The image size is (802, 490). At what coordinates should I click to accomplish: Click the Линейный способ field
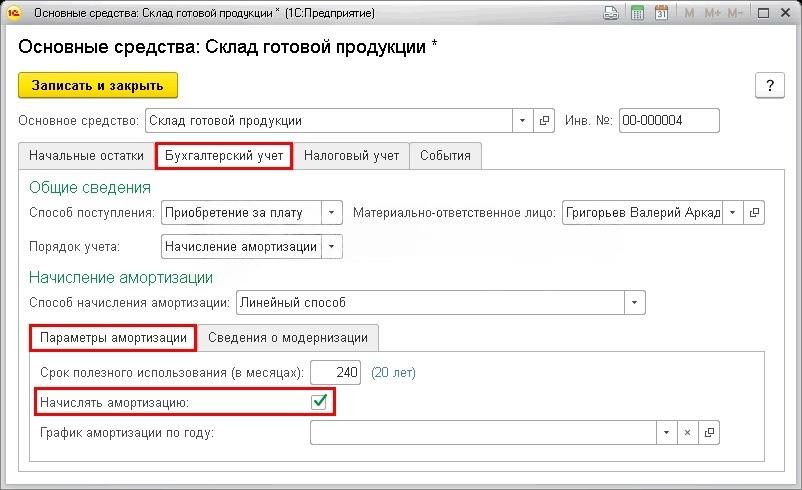point(430,302)
